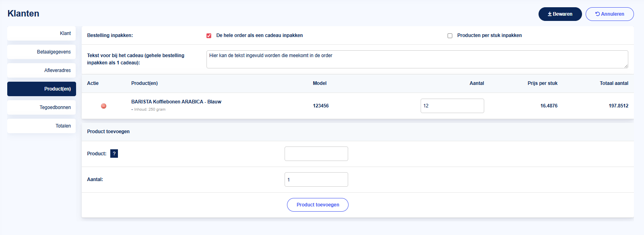
Task: Show the Totalen tab
Action: pos(41,126)
